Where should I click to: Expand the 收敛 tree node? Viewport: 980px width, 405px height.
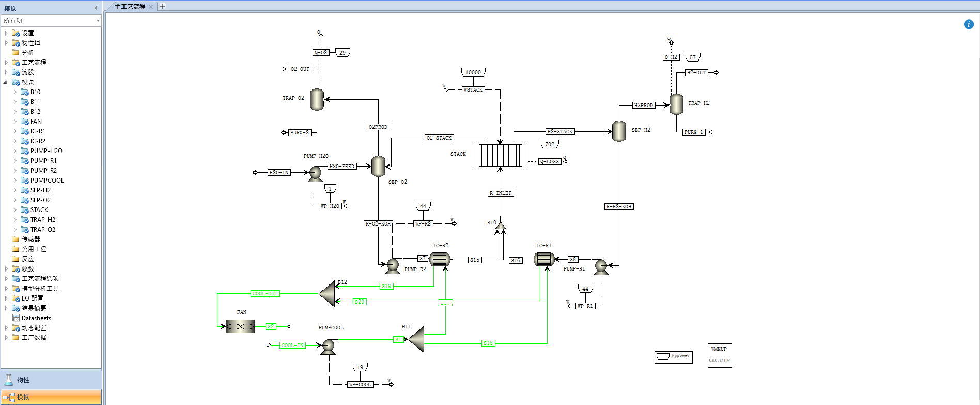coord(6,269)
